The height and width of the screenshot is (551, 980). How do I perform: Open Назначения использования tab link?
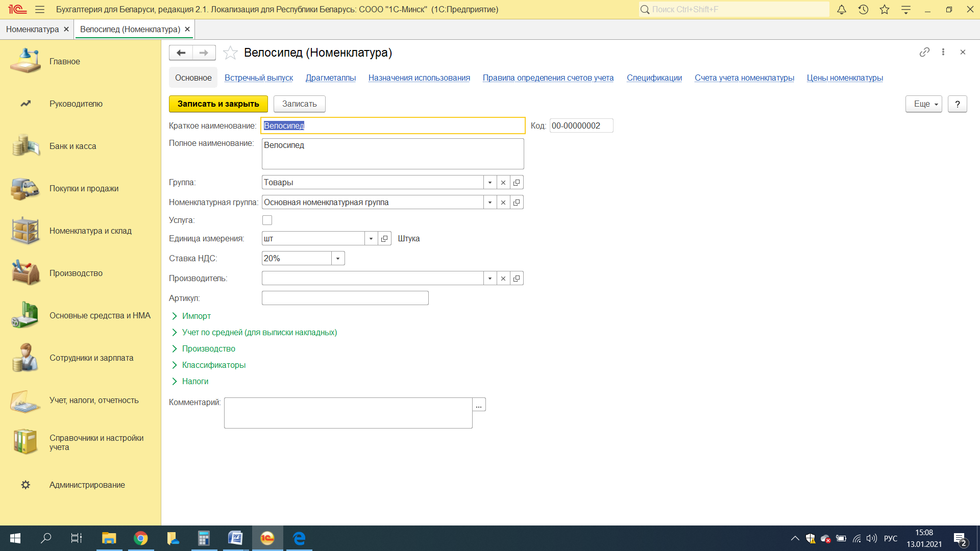click(x=419, y=78)
